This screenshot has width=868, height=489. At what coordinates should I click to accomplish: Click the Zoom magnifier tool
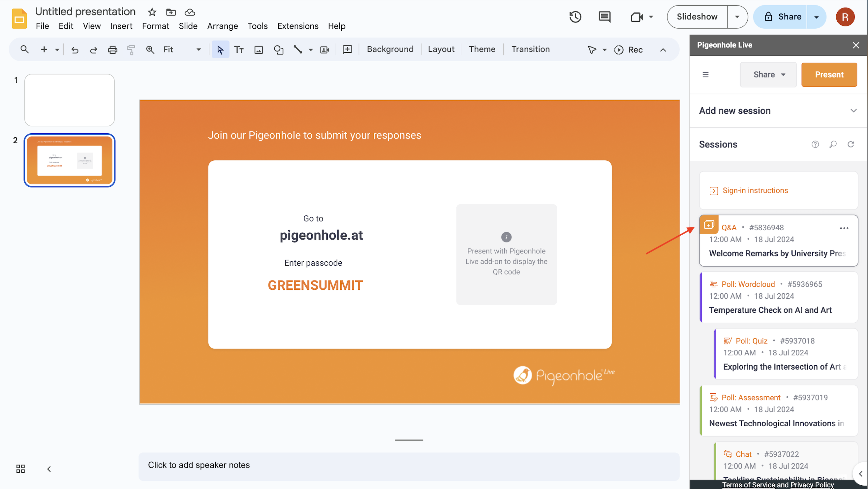[150, 50]
